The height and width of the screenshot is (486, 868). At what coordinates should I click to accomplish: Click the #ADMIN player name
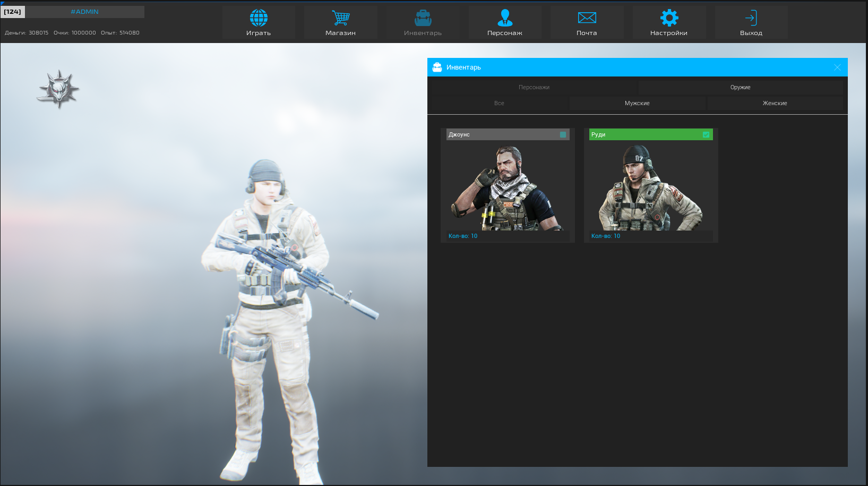[85, 12]
